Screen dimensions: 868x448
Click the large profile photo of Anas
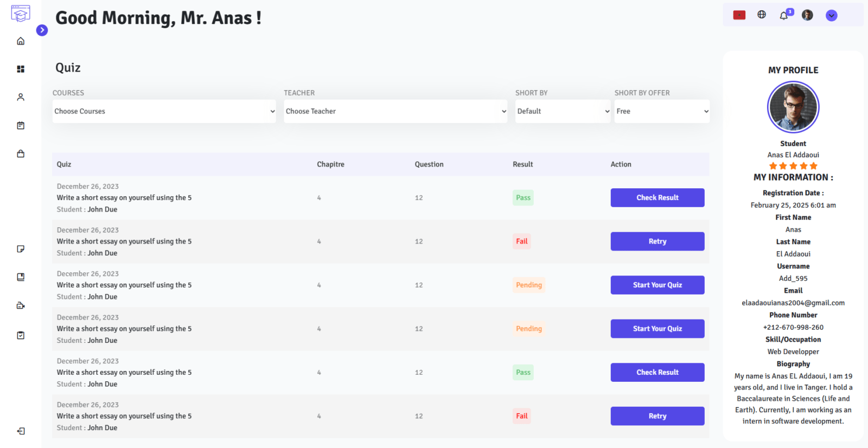(x=793, y=107)
